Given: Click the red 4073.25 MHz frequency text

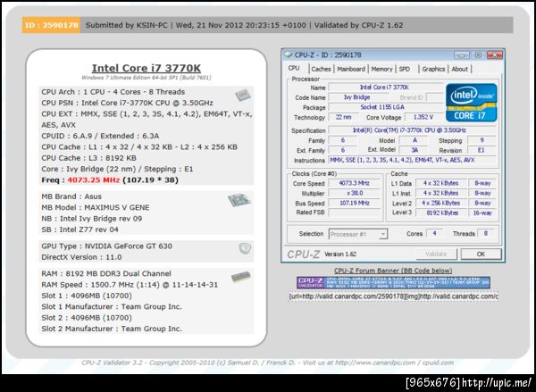Looking at the screenshot, I should pyautogui.click(x=93, y=180).
